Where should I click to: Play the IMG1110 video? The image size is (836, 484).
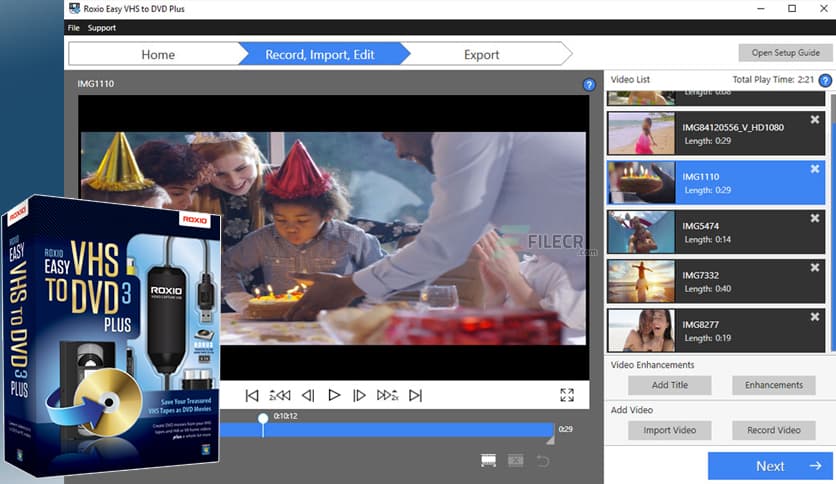[x=334, y=396]
